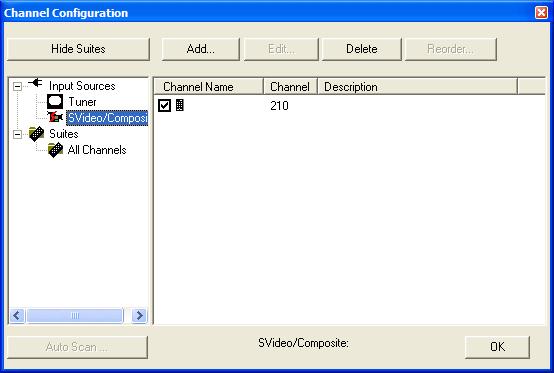
Task: Collapse the Input Sources tree node
Action: (17, 86)
